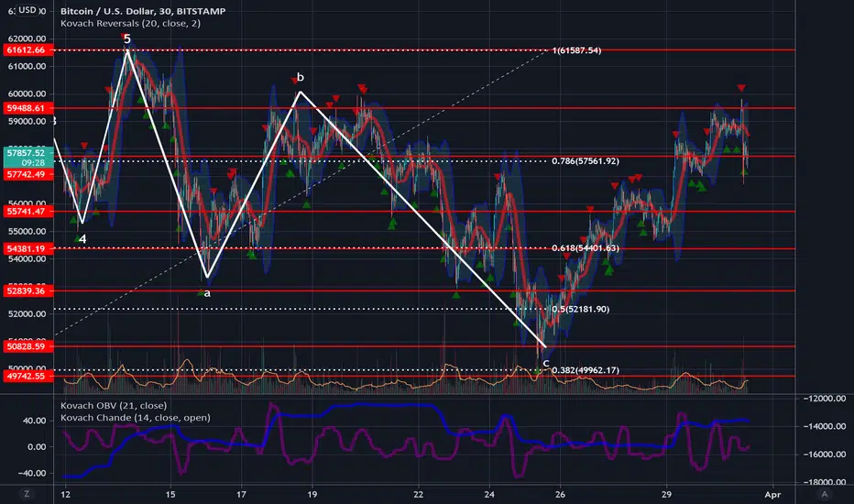The image size is (854, 504).
Task: Open Kovach Reversals indicator legend
Action: 130,24
